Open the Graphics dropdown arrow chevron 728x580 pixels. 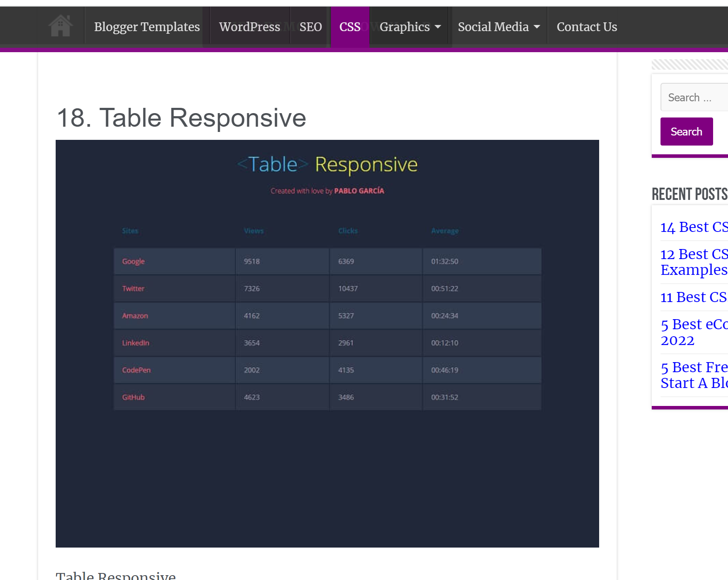tap(438, 27)
